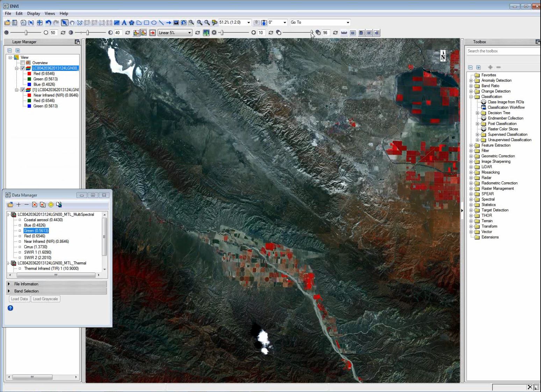Open the Display menu

coord(33,13)
